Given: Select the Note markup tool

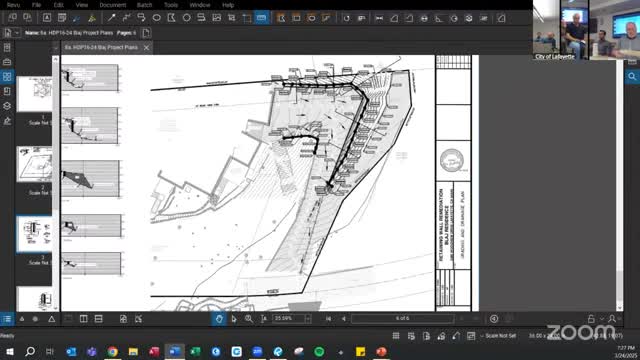Looking at the screenshot, I should [62, 18].
